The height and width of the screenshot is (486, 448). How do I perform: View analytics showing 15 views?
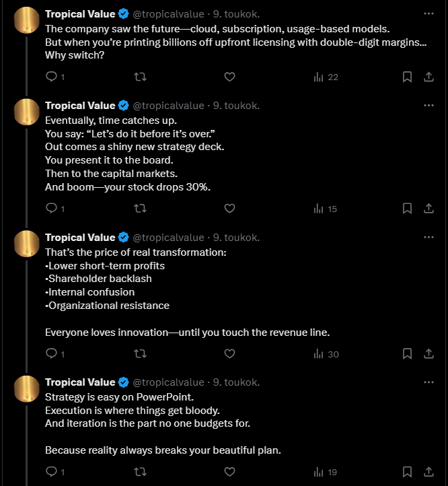pyautogui.click(x=326, y=209)
